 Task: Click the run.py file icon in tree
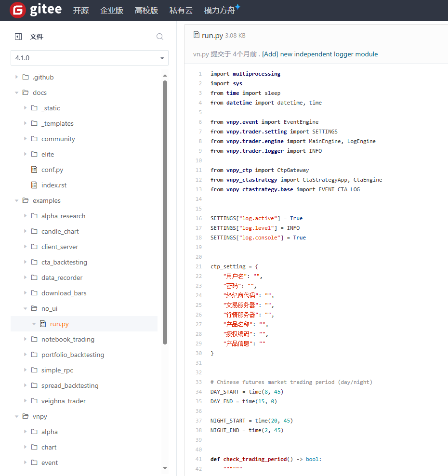click(43, 324)
